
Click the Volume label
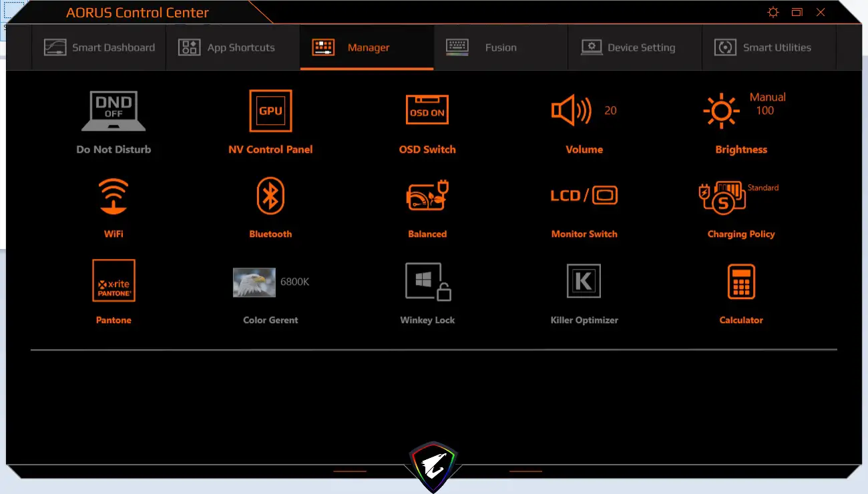(584, 150)
